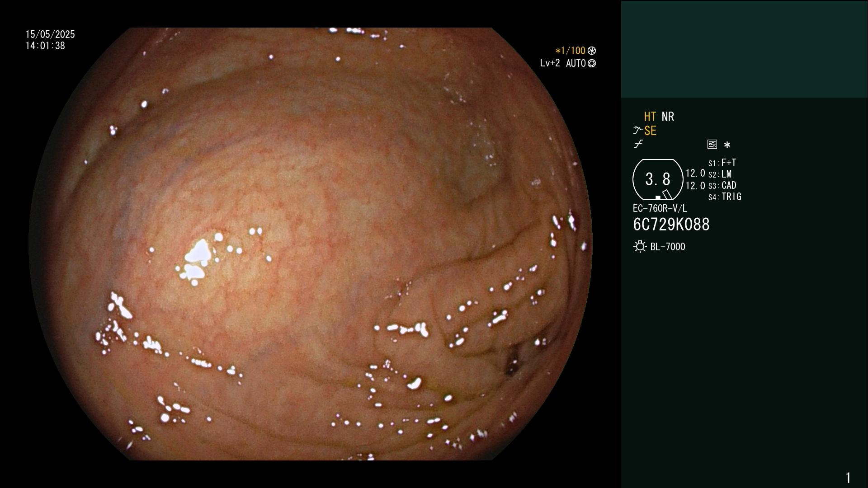This screenshot has height=488, width=868.
Task: Click the upper 12.0 value beside S2
Action: pos(695,173)
